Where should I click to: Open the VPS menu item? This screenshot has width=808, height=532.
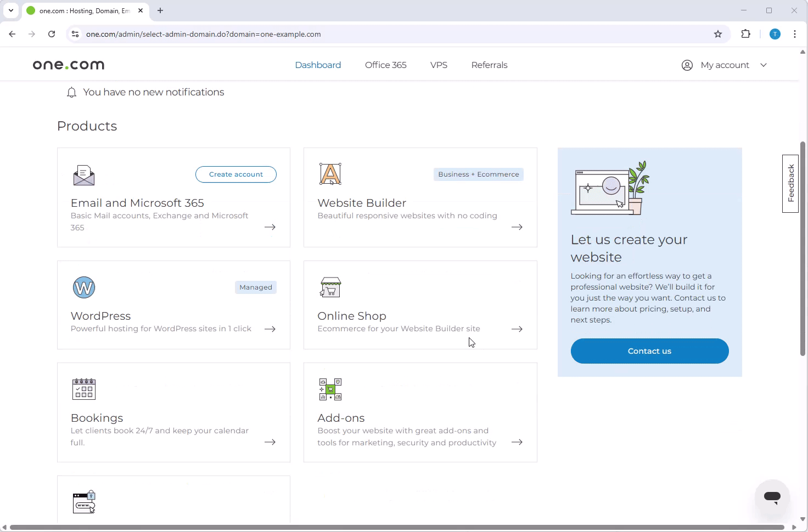point(439,65)
